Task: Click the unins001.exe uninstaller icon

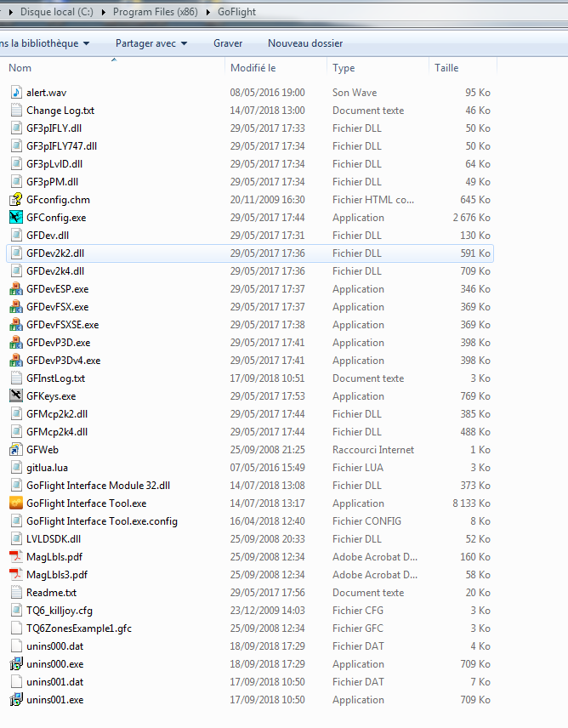Action: 16,700
